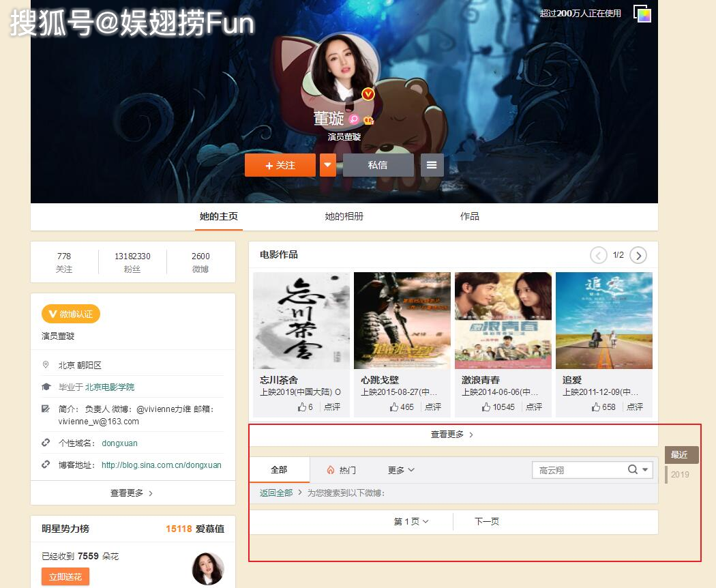Open the arrow dropdown beside search icon
716x588 pixels.
[x=645, y=469]
